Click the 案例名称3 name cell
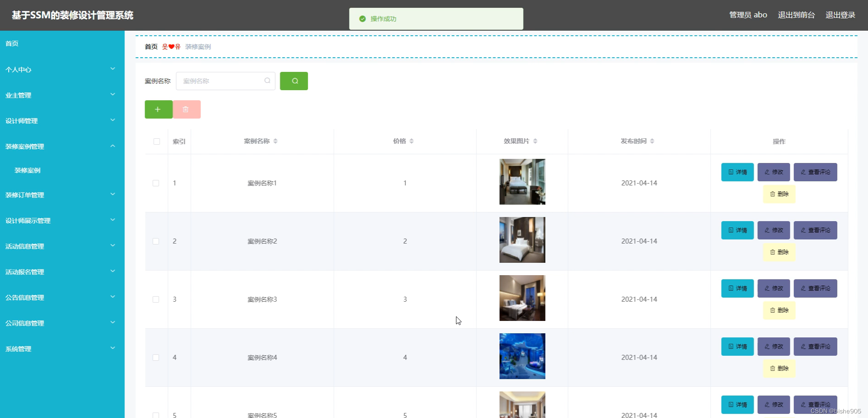868x418 pixels. [262, 299]
